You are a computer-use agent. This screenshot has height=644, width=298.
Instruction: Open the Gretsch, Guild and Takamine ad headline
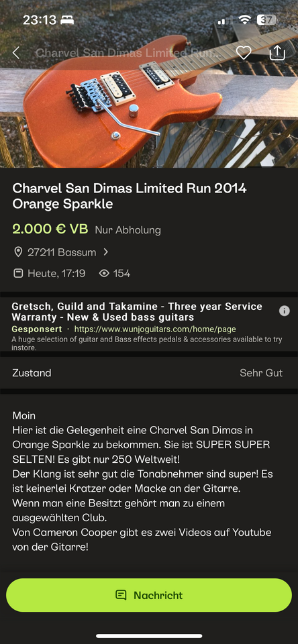coord(137,312)
